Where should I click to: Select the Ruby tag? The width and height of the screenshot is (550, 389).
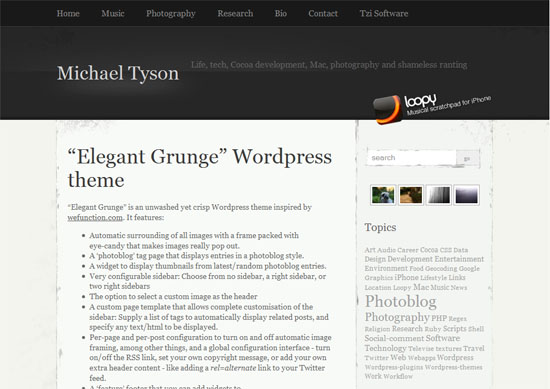click(433, 329)
